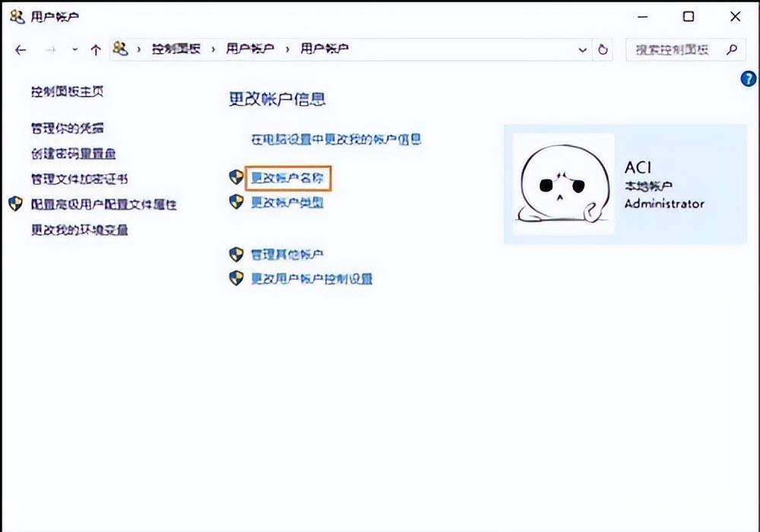Click shield icon beside 配置高级用户配置文件属性
Image resolution: width=760 pixels, height=532 pixels.
pos(15,204)
